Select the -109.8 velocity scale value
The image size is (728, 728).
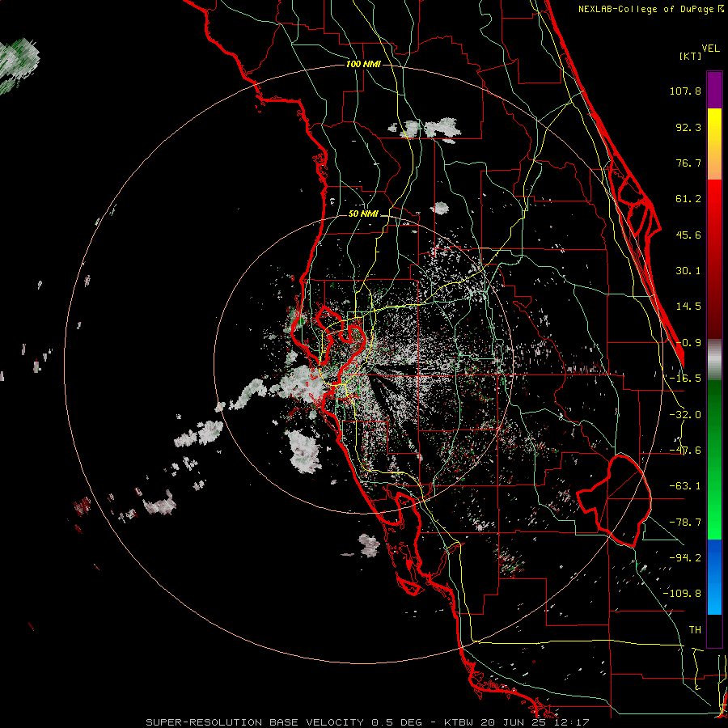pyautogui.click(x=682, y=594)
